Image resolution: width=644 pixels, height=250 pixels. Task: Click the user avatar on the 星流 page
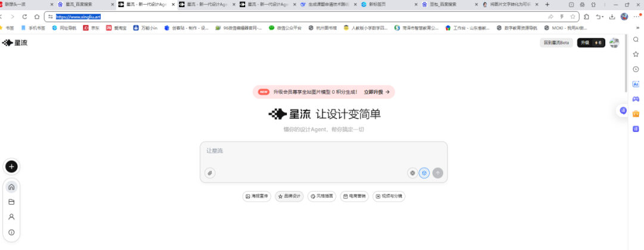[614, 43]
